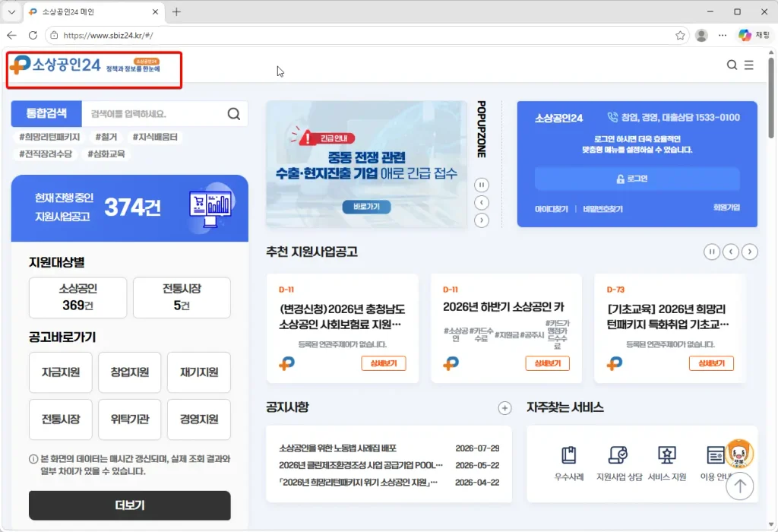This screenshot has width=778, height=532.
Task: Open the hamburger menu icon in header
Action: [749, 65]
